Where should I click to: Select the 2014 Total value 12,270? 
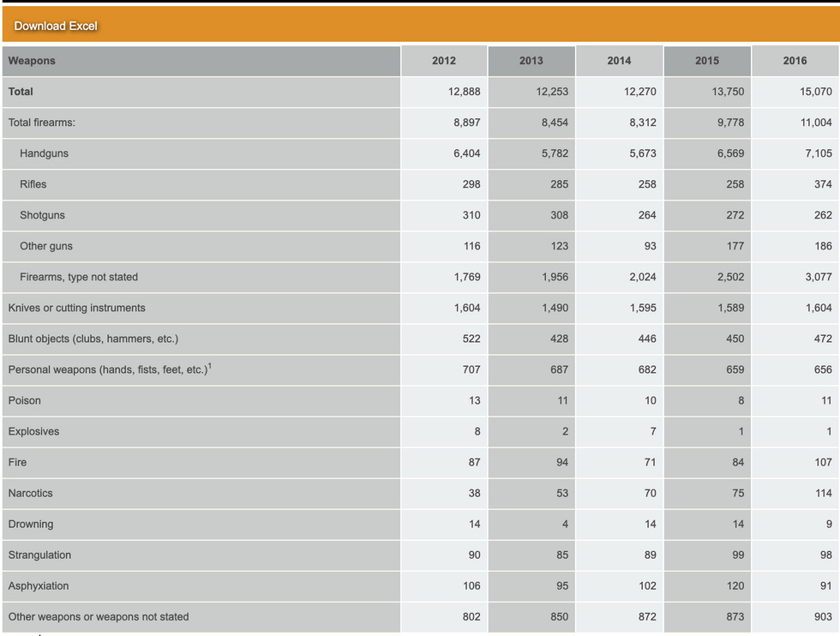(639, 92)
